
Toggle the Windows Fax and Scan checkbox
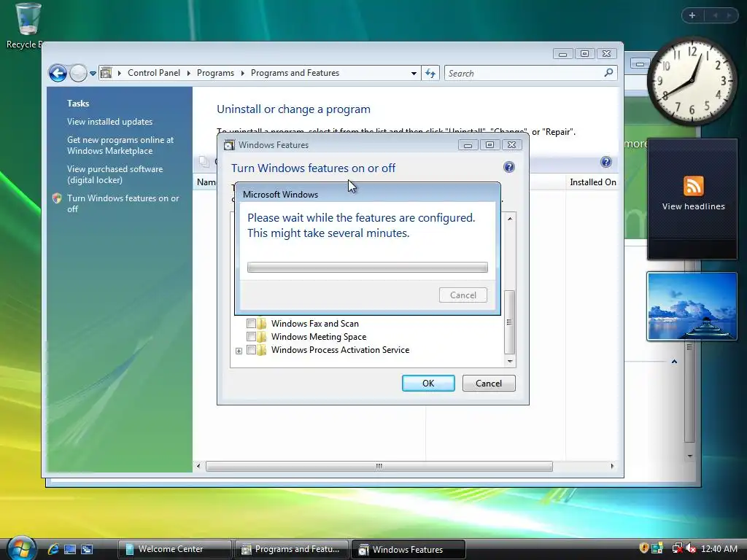point(251,323)
